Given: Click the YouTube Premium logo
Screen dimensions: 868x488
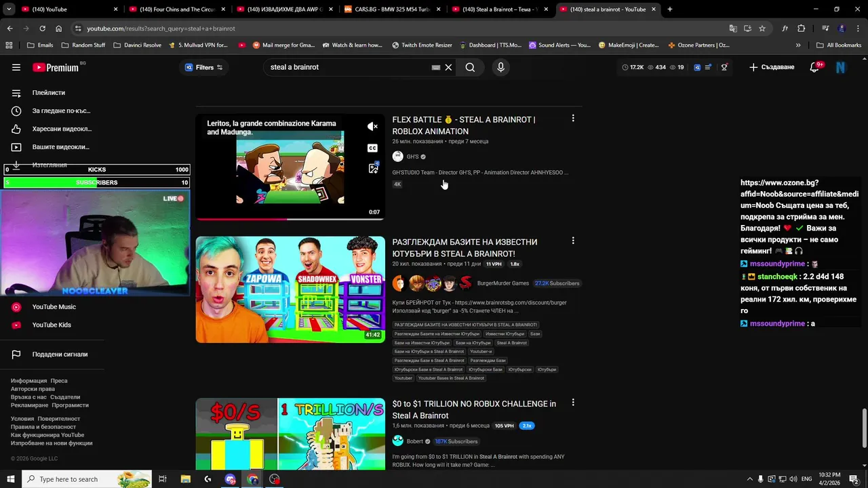Looking at the screenshot, I should pos(56,67).
